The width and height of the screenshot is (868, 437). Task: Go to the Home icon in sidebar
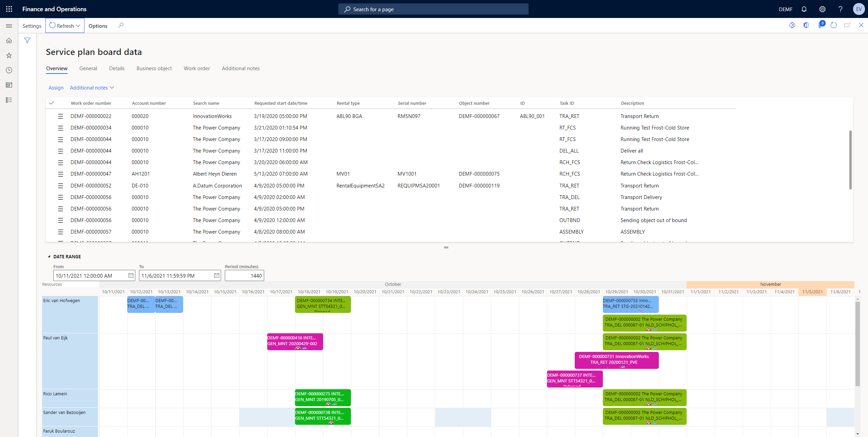(9, 40)
